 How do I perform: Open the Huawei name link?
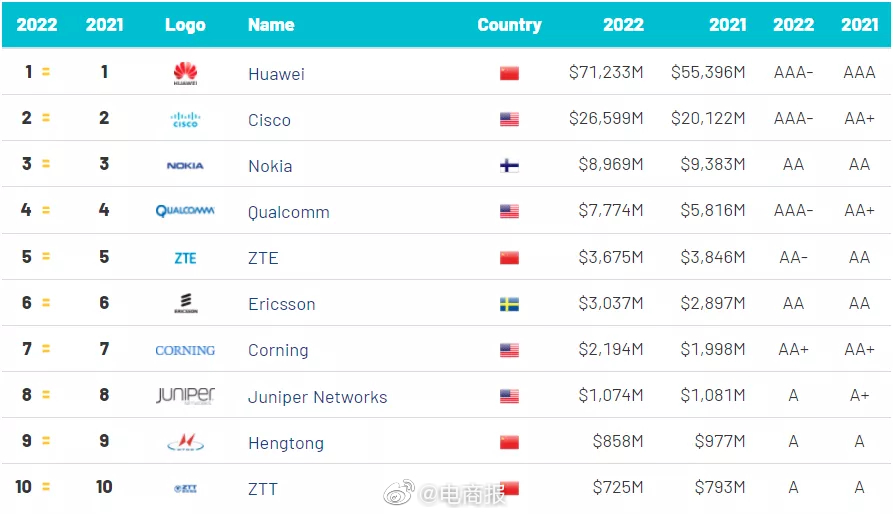pyautogui.click(x=276, y=74)
